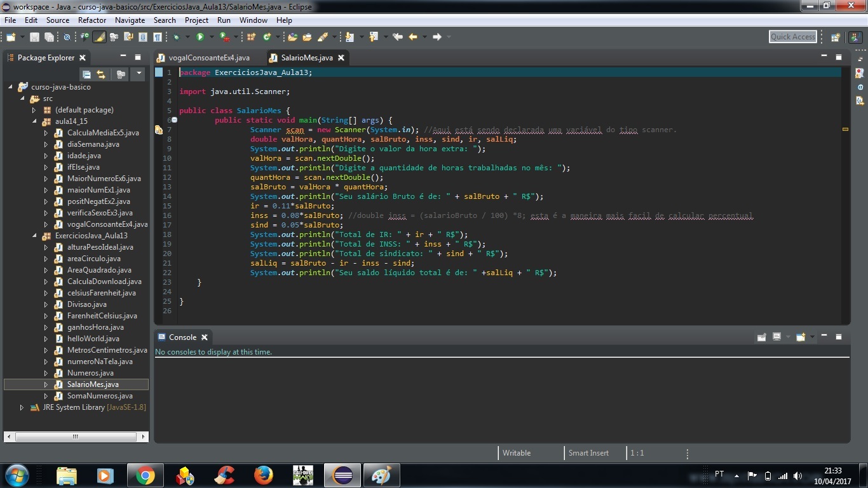Switch to the vogalConsoanteEx4.java tab
868x488 pixels.
(208, 58)
